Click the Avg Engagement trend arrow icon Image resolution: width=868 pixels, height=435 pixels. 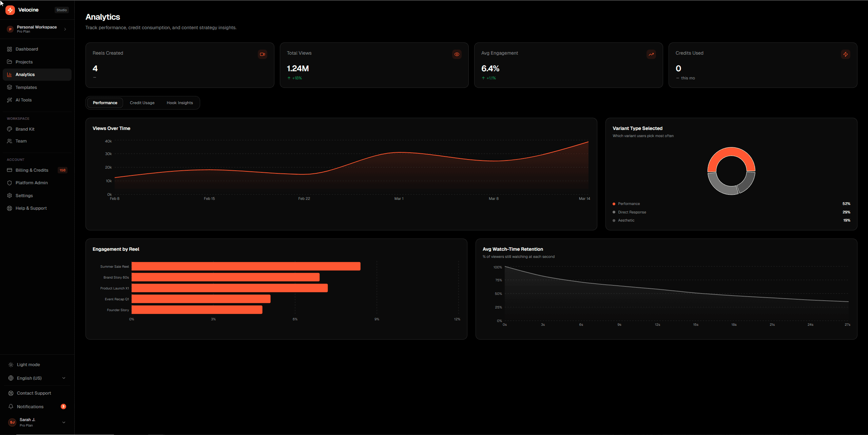[x=651, y=54]
